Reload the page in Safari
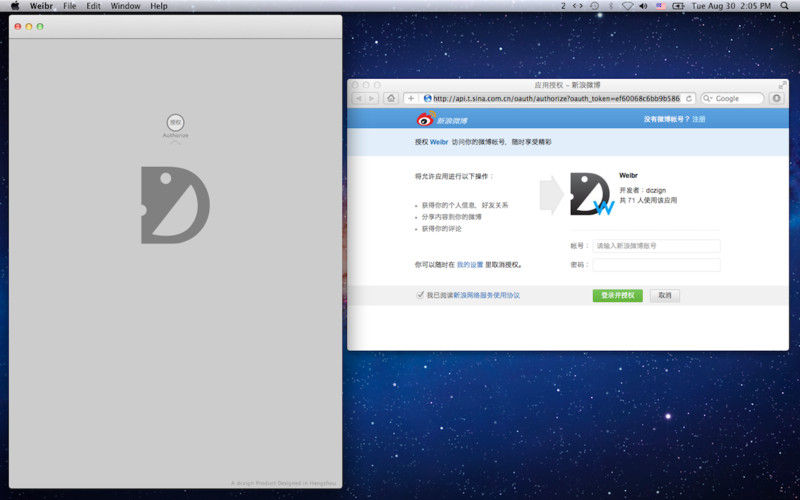Screen dimensions: 800x500 (689, 98)
